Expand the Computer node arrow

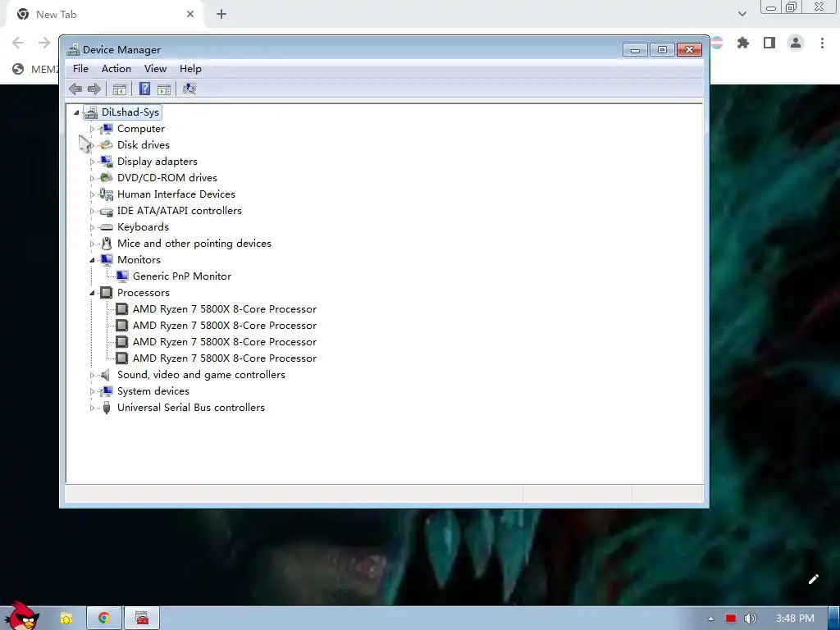point(92,129)
